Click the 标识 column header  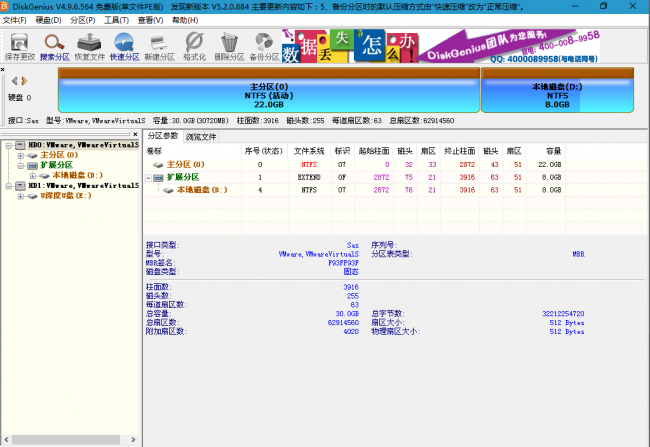[x=342, y=151]
